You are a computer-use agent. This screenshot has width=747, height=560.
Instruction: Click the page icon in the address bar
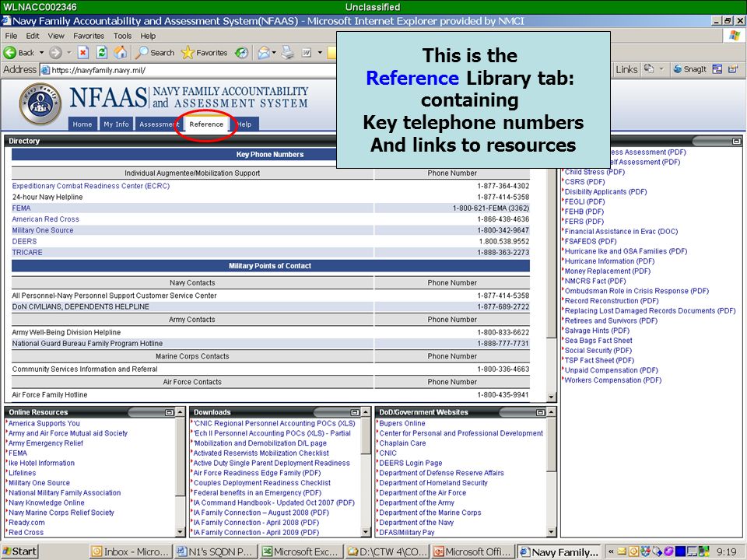pyautogui.click(x=45, y=71)
